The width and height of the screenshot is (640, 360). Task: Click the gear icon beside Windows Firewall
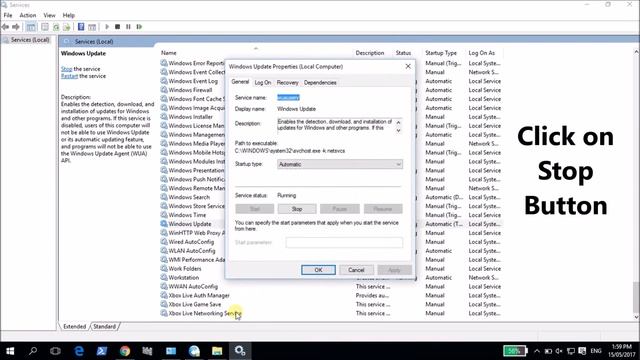point(164,90)
